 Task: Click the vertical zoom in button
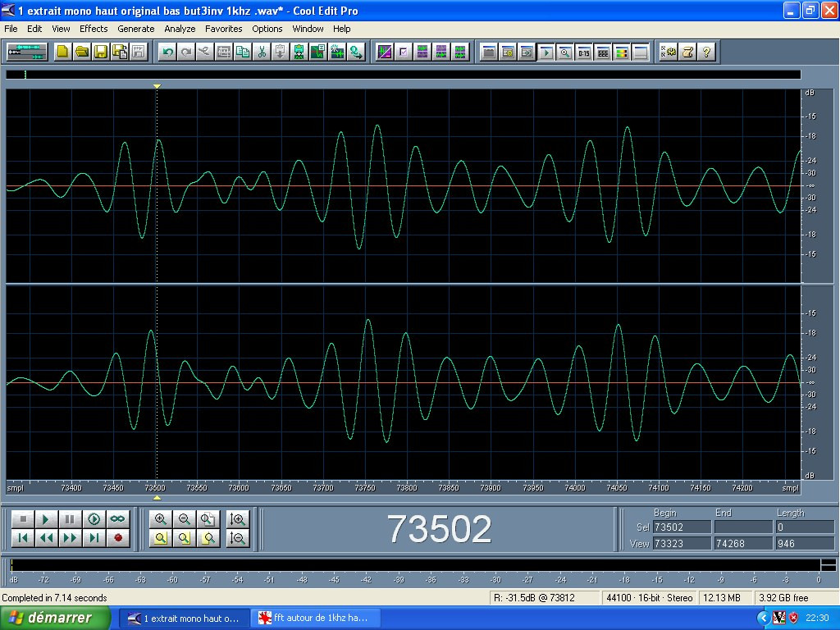pos(238,519)
